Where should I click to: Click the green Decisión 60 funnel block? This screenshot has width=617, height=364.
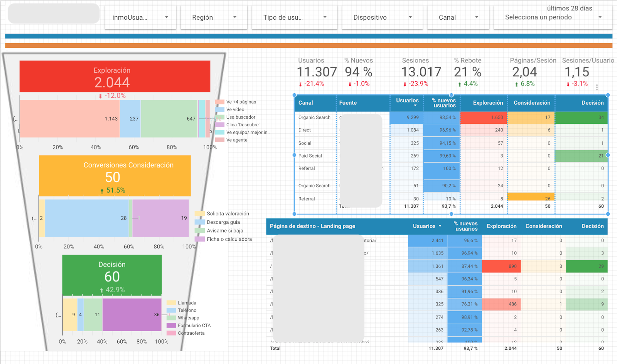111,274
